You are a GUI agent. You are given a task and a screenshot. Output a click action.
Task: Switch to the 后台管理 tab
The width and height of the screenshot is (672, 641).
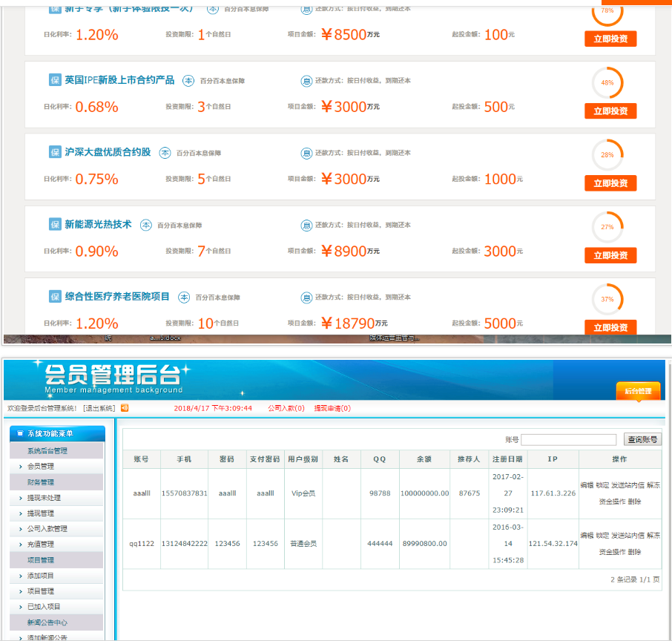pyautogui.click(x=638, y=391)
